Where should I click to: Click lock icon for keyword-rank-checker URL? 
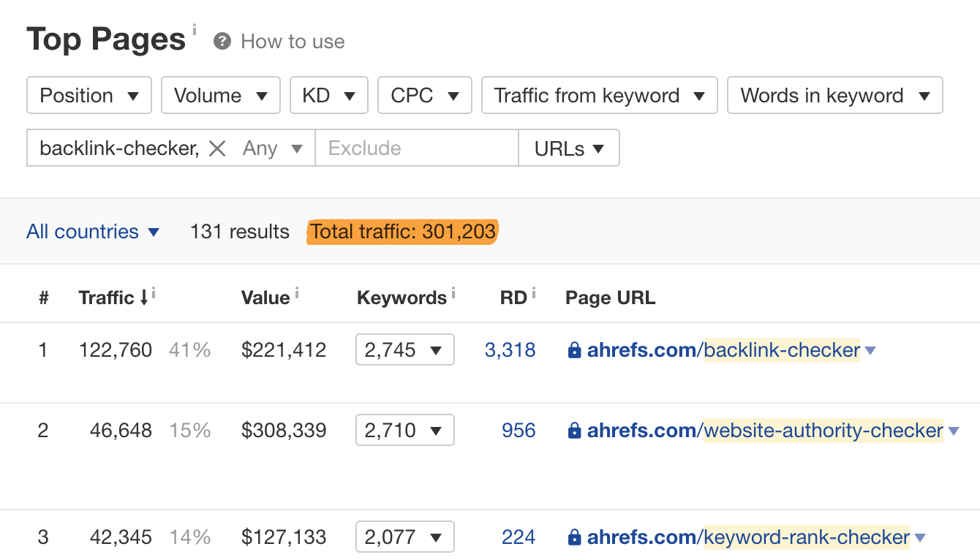[574, 537]
